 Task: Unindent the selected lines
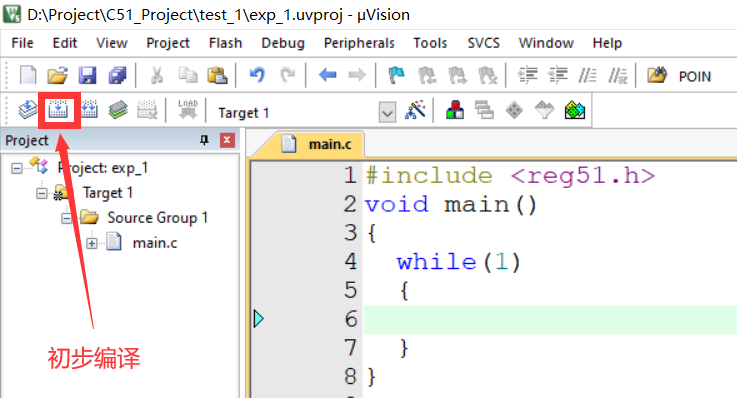(x=558, y=75)
